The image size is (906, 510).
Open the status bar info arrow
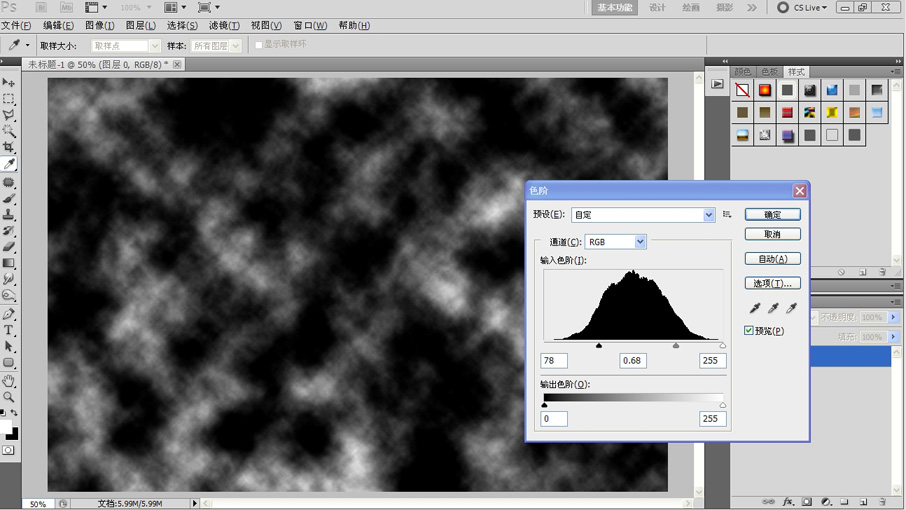(x=195, y=504)
